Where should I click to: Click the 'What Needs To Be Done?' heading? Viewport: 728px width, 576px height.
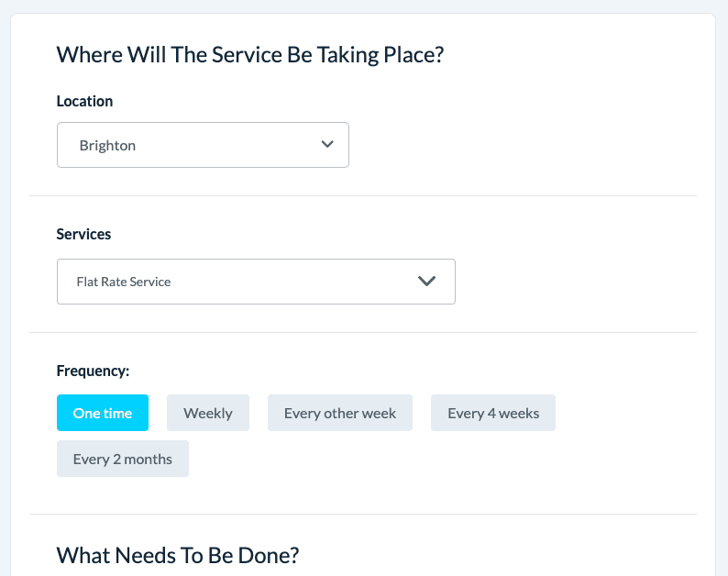click(178, 555)
